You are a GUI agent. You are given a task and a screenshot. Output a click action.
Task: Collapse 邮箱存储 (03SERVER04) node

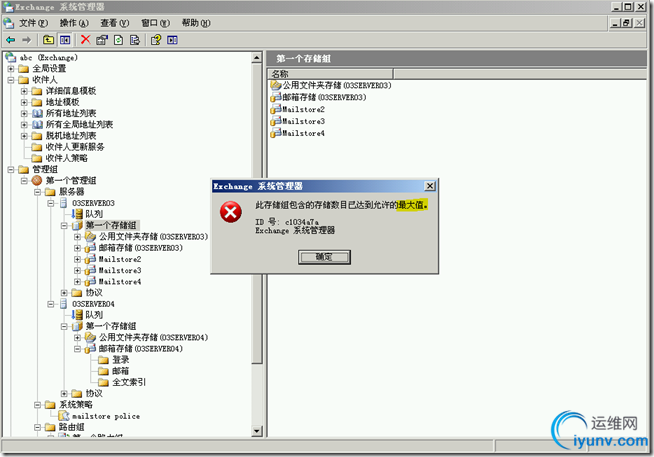pos(77,349)
